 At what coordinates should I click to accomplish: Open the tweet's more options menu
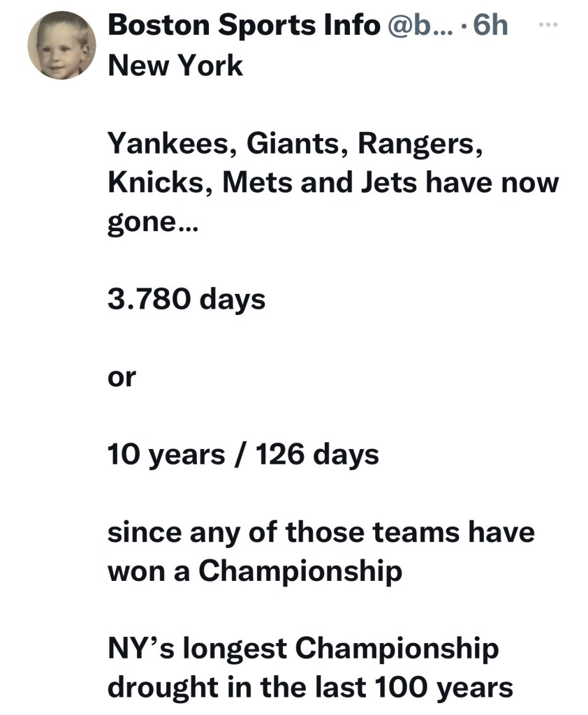(550, 25)
